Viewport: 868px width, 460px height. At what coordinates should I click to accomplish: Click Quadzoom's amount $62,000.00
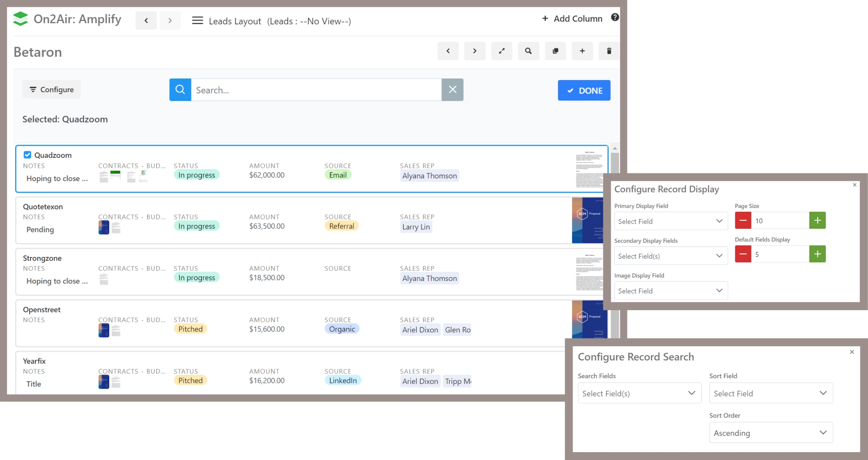267,175
